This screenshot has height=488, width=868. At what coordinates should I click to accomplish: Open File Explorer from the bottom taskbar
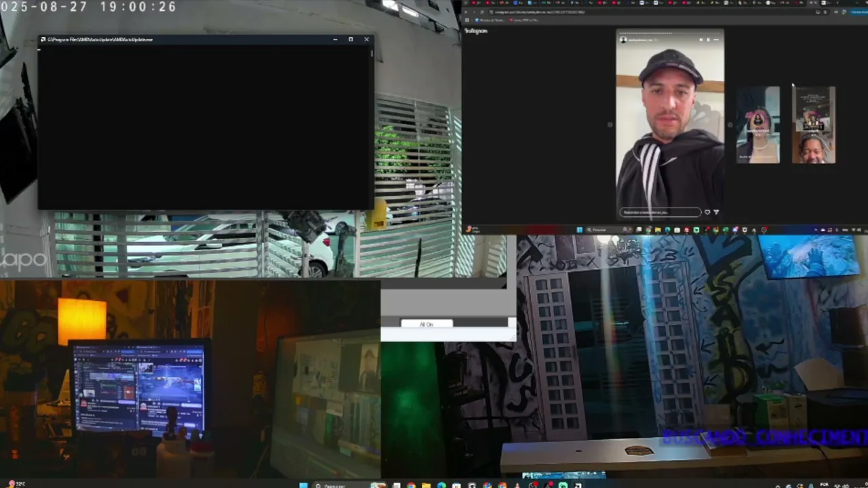coord(426,485)
